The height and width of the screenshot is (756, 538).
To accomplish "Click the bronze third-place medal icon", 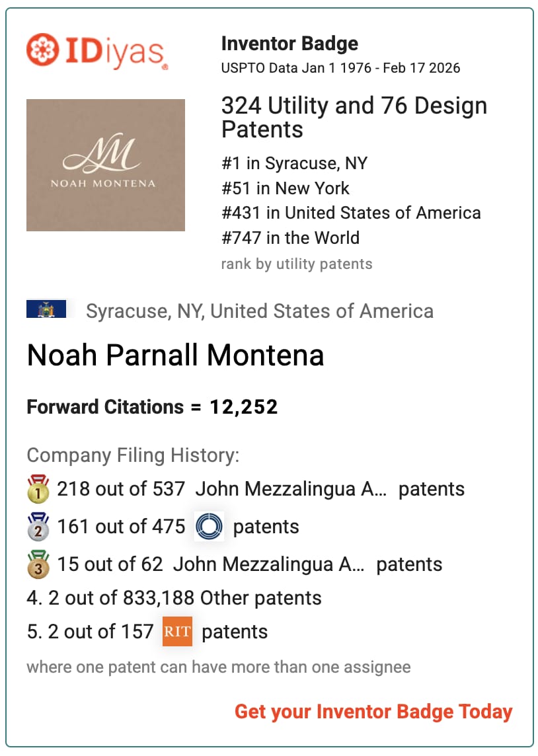I will click(38, 564).
